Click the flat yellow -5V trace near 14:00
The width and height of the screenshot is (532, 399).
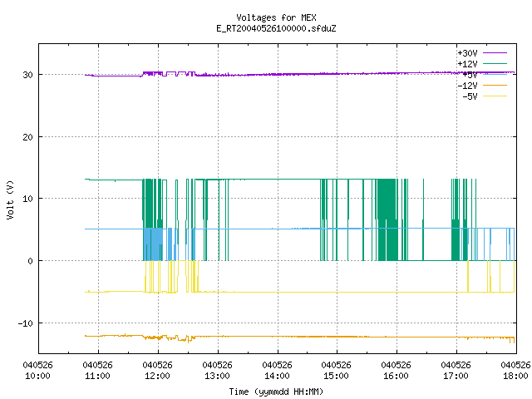pos(278,292)
